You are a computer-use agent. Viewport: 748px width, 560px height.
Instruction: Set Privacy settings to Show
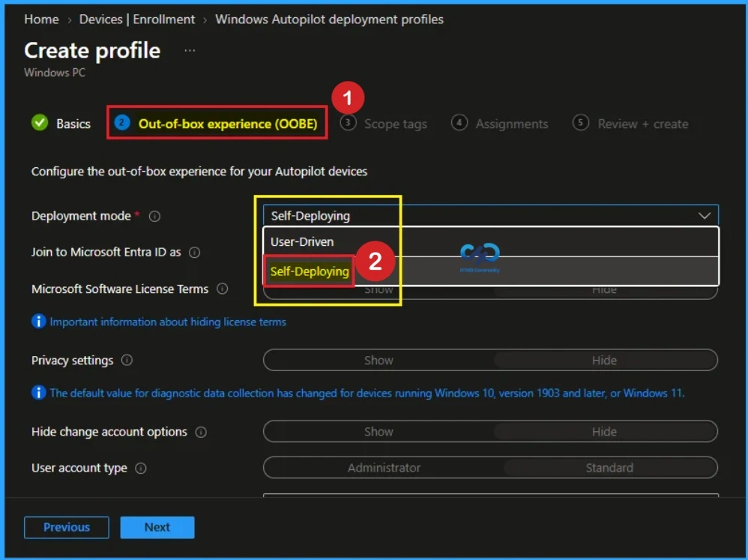pos(378,360)
